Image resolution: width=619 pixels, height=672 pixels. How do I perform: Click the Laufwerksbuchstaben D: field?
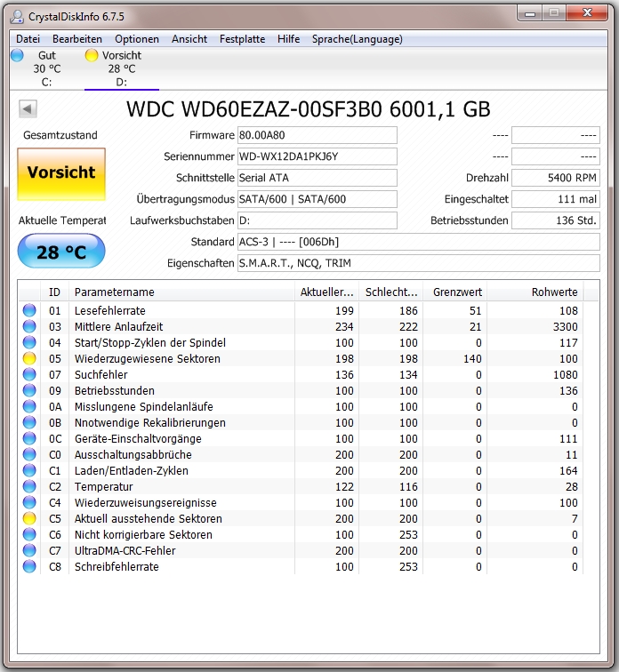318,220
